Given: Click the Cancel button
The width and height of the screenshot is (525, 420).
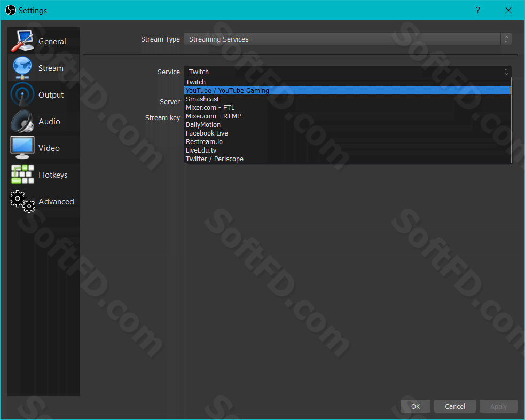Looking at the screenshot, I should tap(455, 406).
